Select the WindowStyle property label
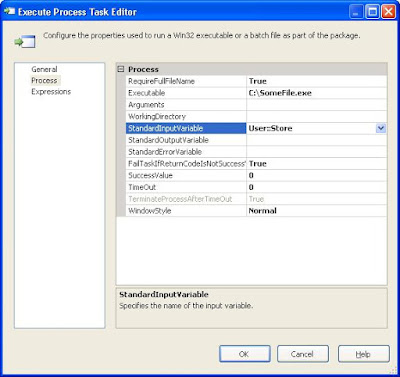 click(x=150, y=211)
